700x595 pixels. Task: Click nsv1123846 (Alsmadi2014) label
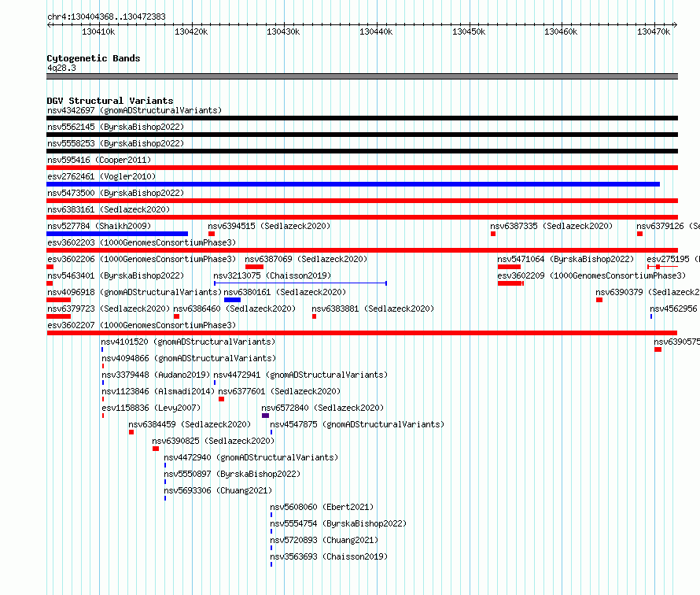pyautogui.click(x=158, y=391)
